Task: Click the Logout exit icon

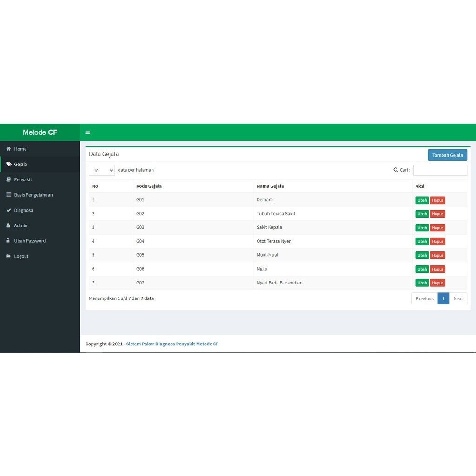Action: click(8, 256)
